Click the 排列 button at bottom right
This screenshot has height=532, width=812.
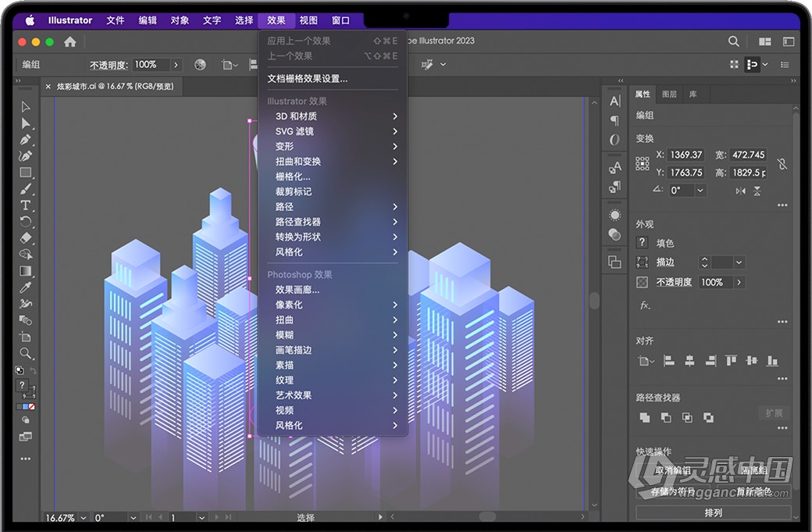713,512
